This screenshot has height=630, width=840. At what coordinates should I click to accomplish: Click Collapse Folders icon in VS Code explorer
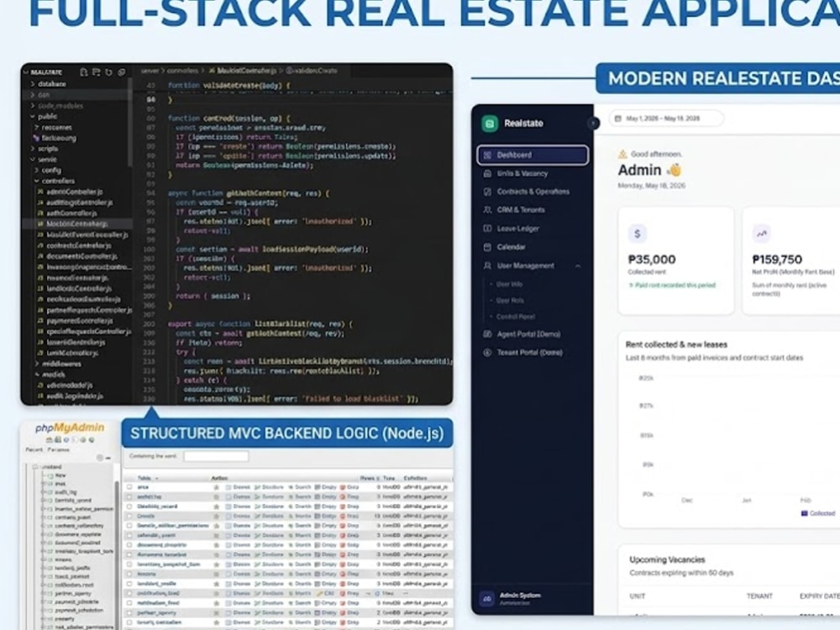point(122,71)
